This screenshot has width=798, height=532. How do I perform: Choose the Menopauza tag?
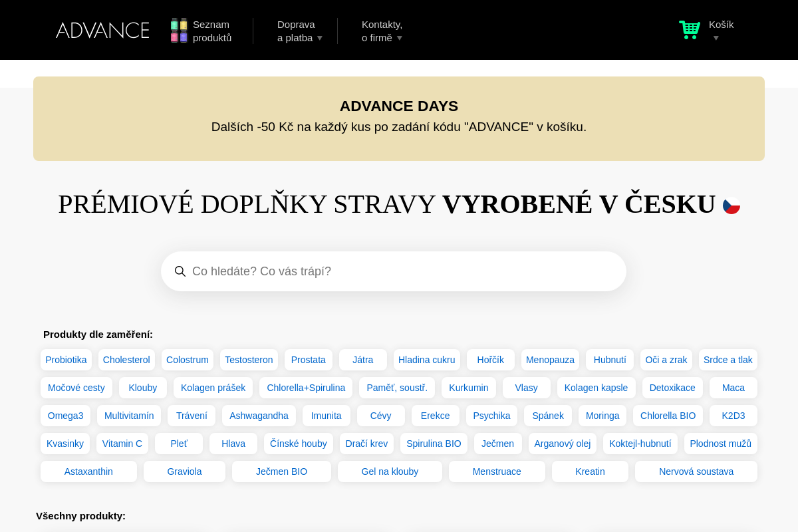(550, 360)
